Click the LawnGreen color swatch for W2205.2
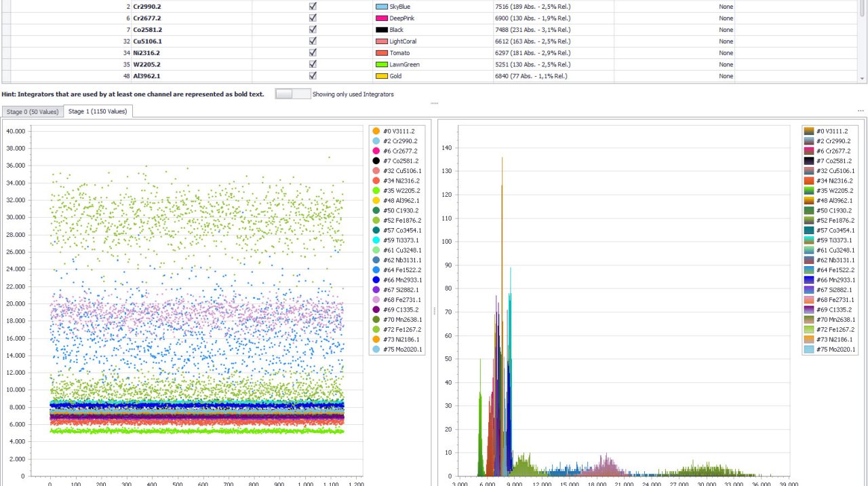 tap(381, 64)
